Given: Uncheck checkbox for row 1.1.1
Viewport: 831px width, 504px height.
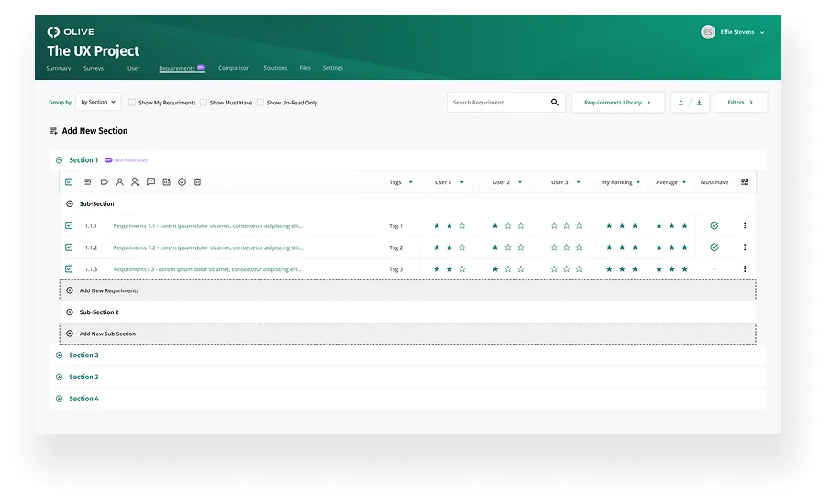Looking at the screenshot, I should [69, 225].
